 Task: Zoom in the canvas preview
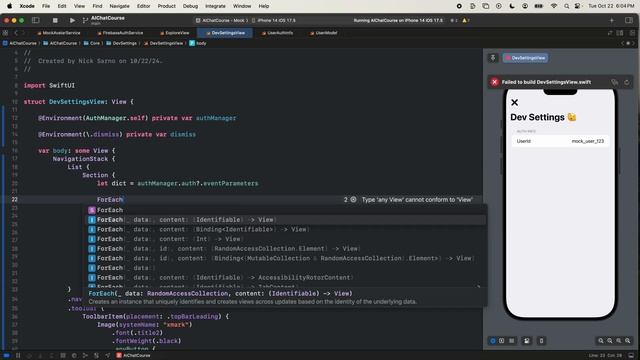point(627,341)
